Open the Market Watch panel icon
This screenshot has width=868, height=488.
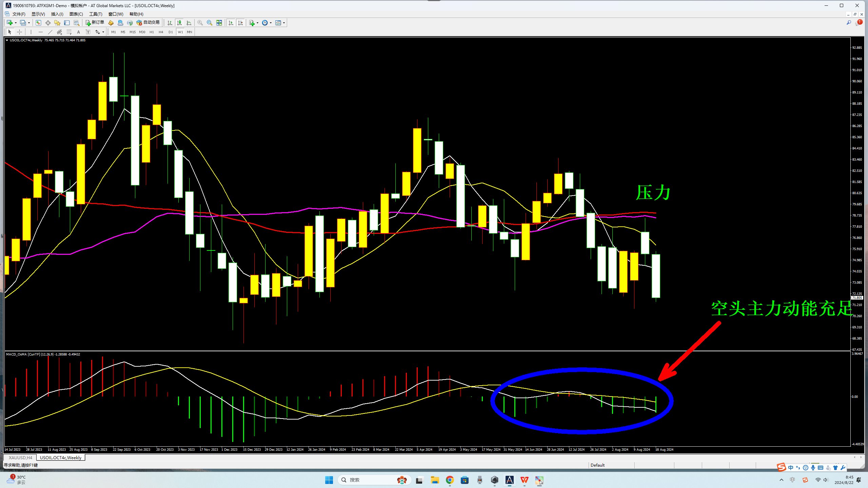38,23
